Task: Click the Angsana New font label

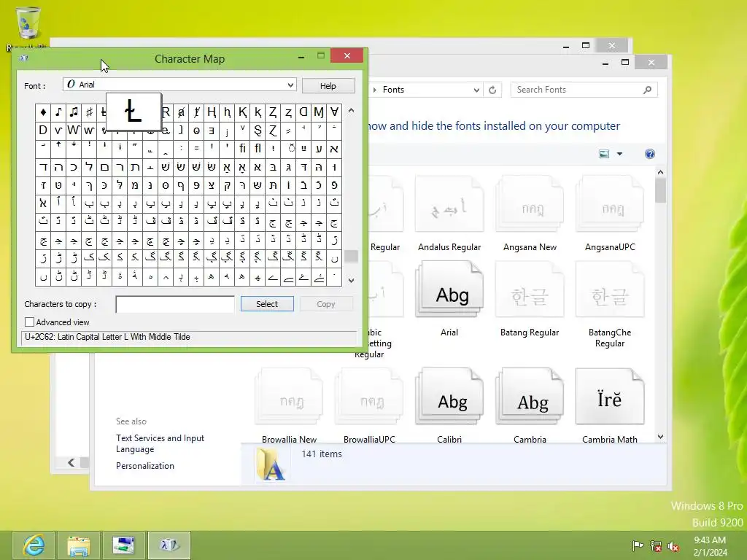Action: tap(530, 247)
